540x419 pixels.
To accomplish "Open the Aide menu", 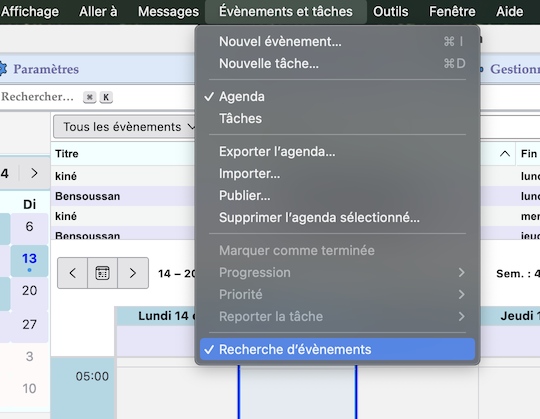I will coord(509,12).
